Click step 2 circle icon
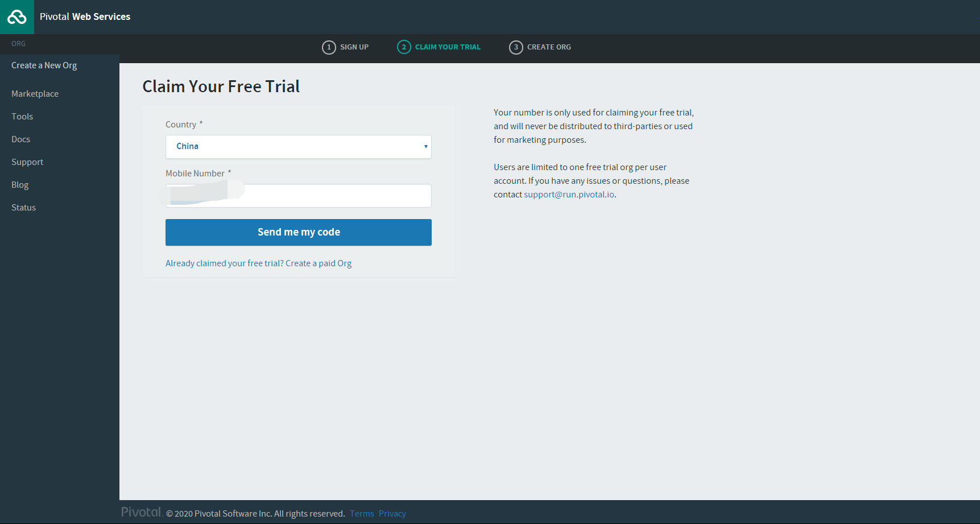 [404, 47]
